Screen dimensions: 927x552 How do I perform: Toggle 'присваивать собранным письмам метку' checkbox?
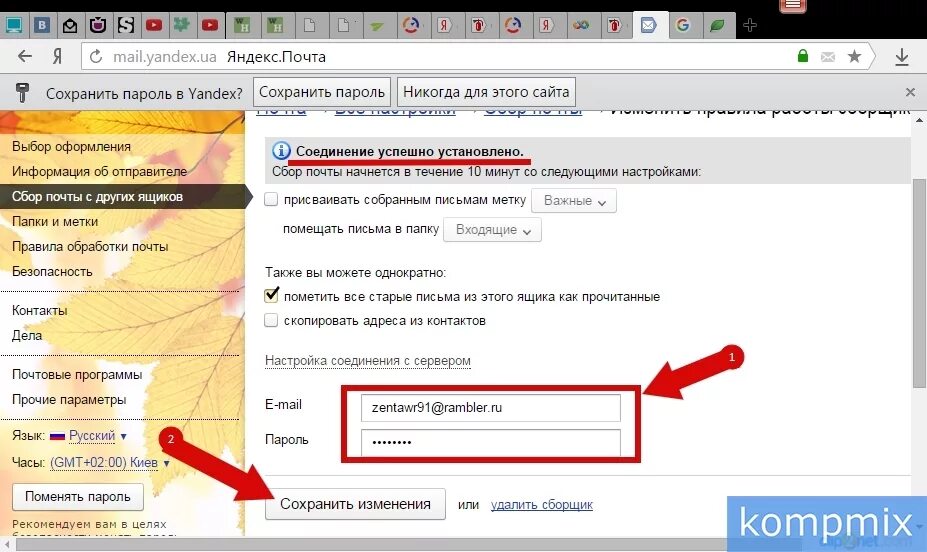[x=271, y=199]
